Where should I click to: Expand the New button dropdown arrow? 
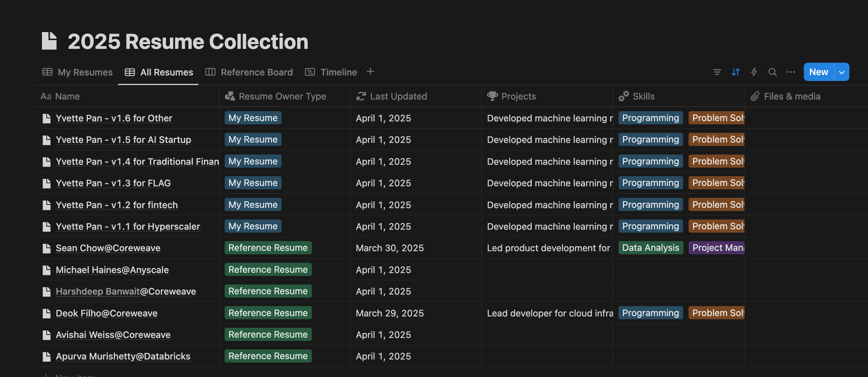[x=842, y=72]
